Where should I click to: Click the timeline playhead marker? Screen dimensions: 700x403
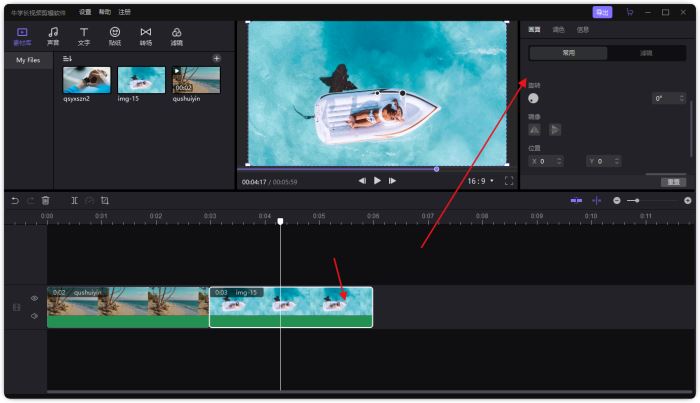tap(280, 221)
